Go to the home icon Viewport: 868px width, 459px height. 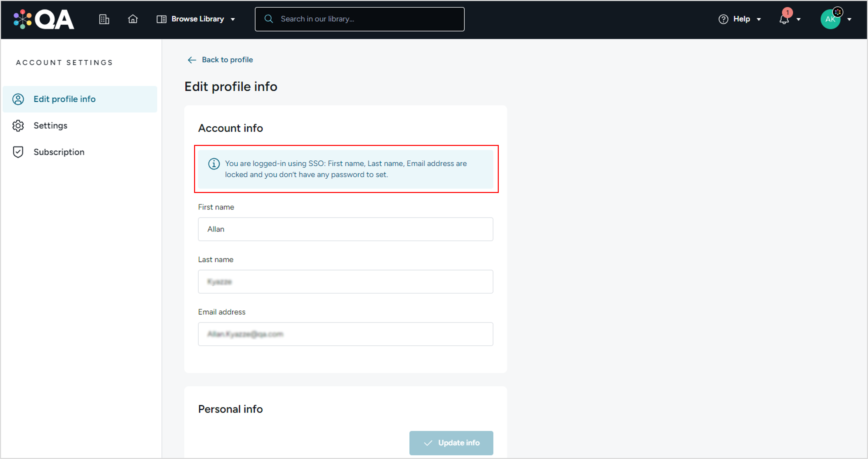pos(133,19)
